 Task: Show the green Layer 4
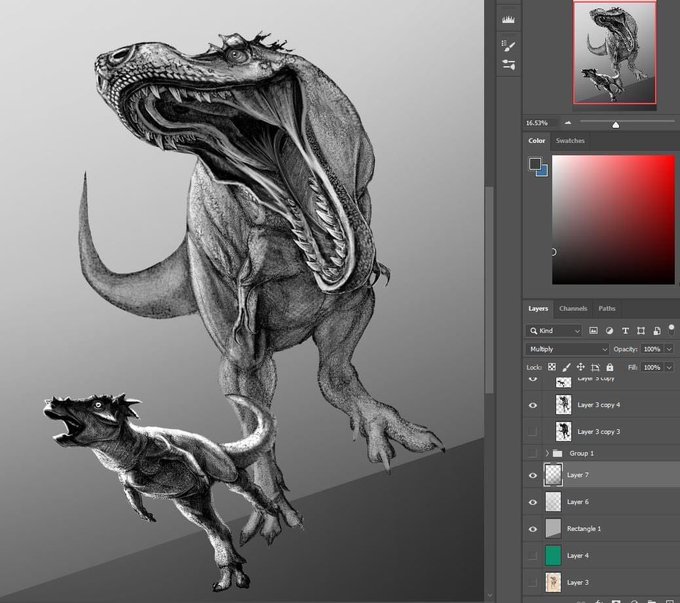coord(533,556)
